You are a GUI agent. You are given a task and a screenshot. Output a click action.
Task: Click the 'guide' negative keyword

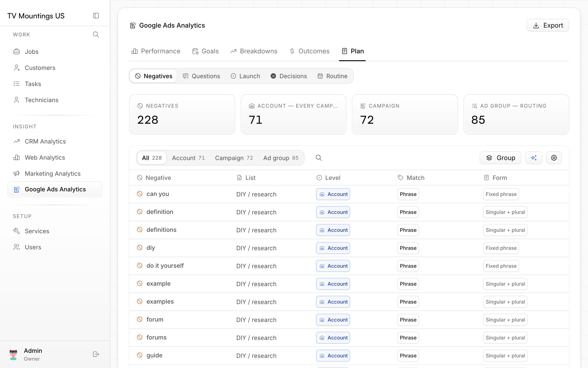155,355
